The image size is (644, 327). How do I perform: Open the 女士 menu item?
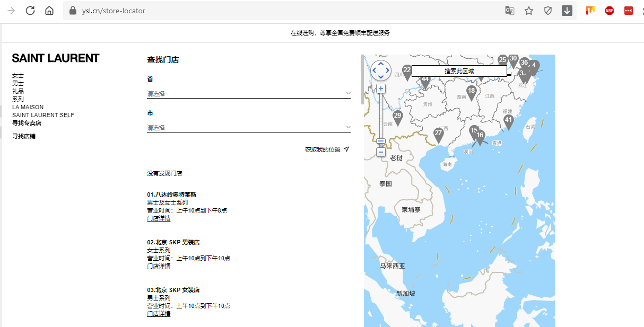18,75
